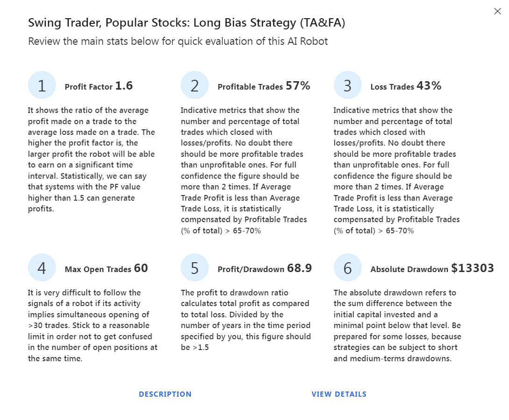Select the Loss Trades 43% heading
This screenshot has width=509, height=420.
click(406, 86)
